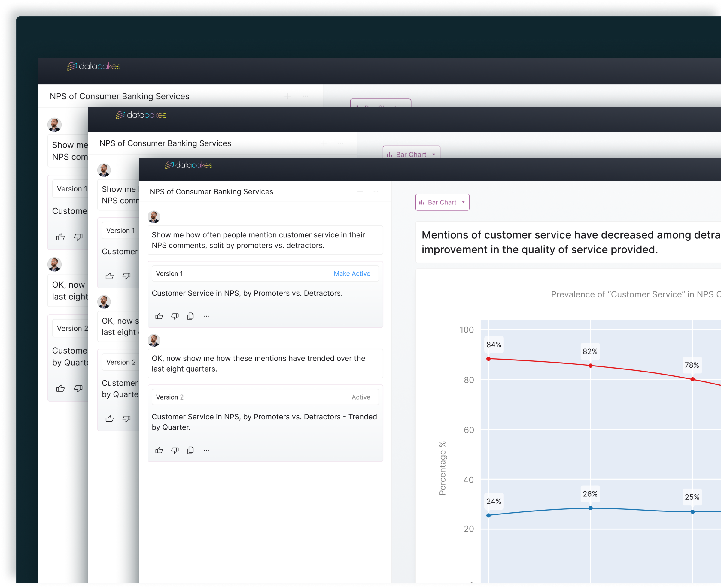
Task: Thumbs up the Version 1 response
Action: [x=159, y=316]
